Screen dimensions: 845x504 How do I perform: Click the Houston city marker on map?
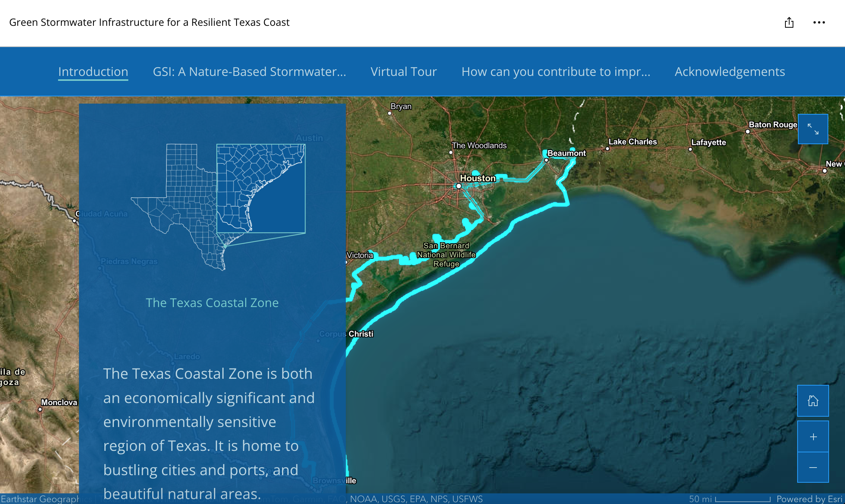pyautogui.click(x=459, y=186)
